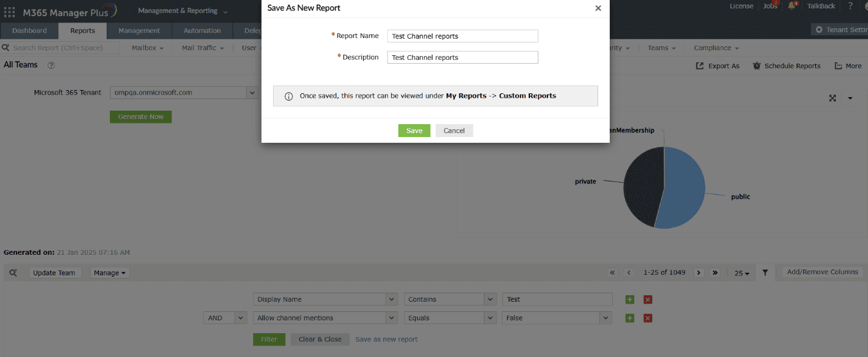
Task: Open the Compliance reports menu
Action: point(716,48)
